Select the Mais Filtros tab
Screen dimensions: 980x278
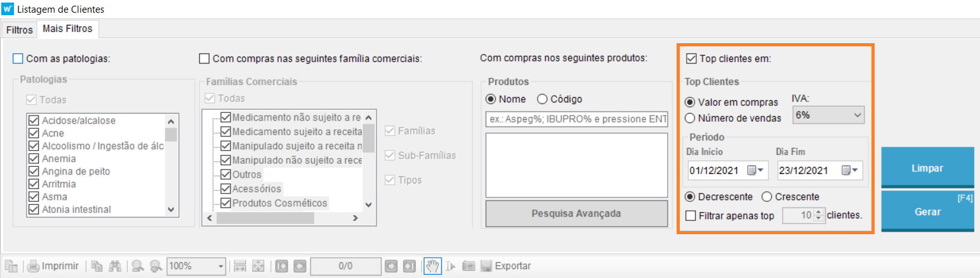click(x=67, y=29)
